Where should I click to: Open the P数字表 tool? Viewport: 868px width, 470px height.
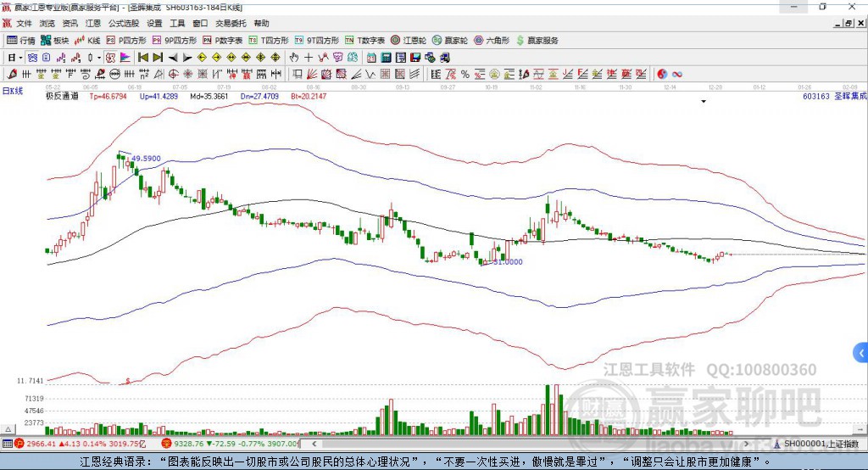click(223, 41)
